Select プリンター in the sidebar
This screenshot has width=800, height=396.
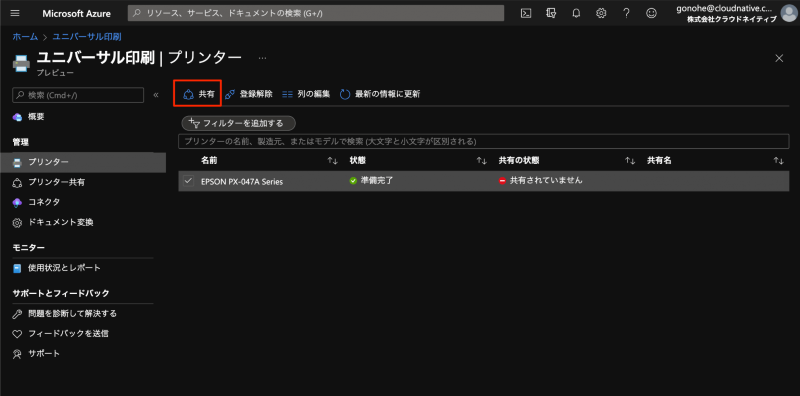coord(83,162)
